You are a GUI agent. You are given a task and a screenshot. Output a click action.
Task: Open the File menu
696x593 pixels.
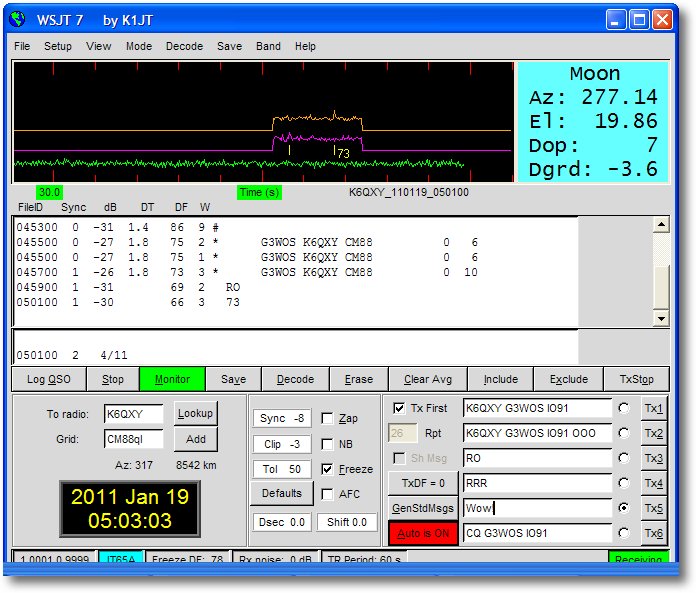pyautogui.click(x=22, y=46)
